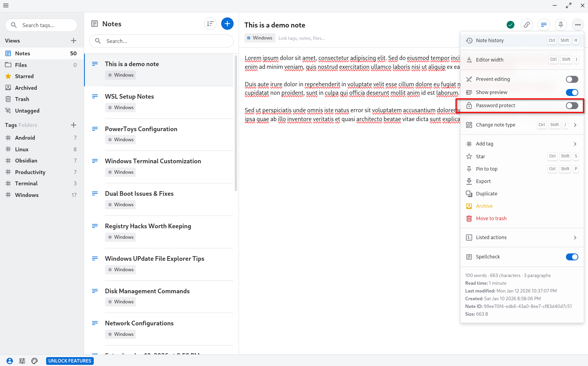Open preferences sliders icon in status bar
Viewport: 588px width, 366px height.
point(22,361)
